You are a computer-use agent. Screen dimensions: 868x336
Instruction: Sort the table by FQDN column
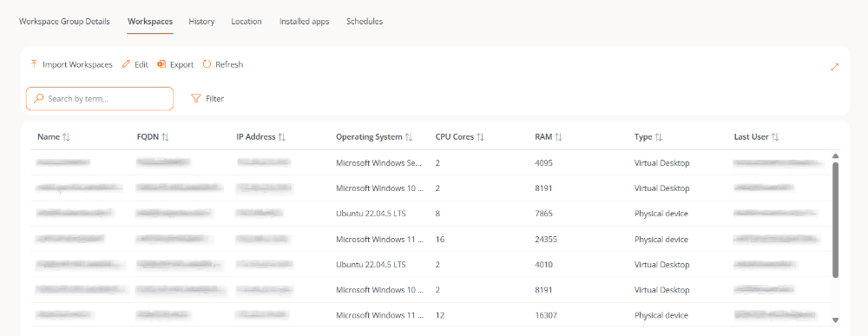click(x=165, y=137)
